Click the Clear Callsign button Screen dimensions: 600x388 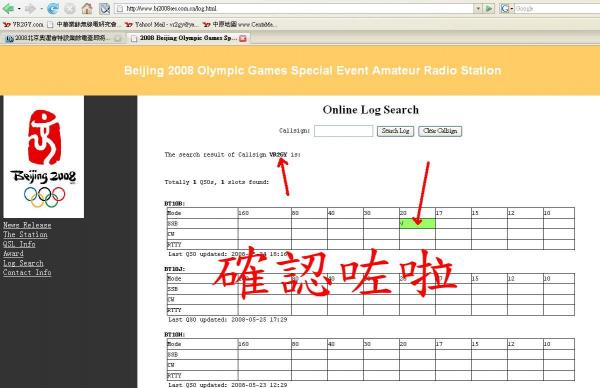440,131
